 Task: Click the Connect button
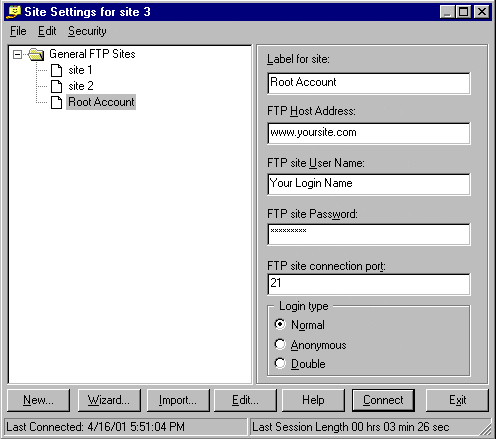[383, 400]
